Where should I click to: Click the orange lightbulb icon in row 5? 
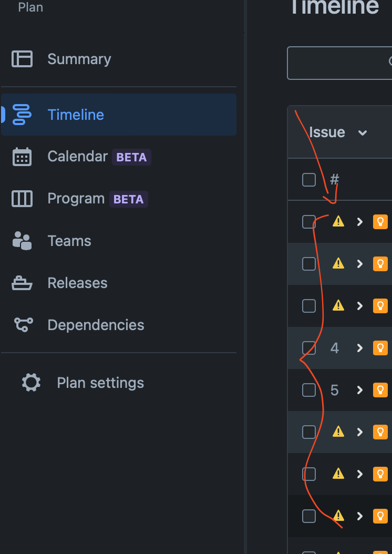pyautogui.click(x=380, y=390)
